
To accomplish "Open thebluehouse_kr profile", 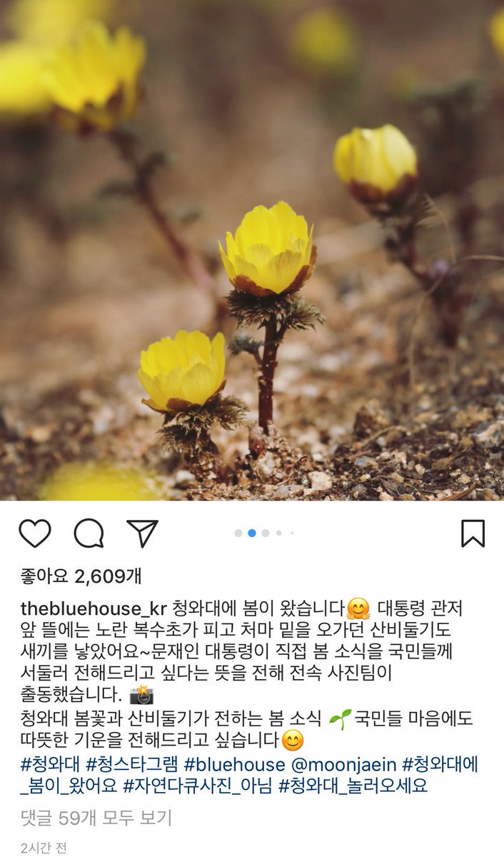I will click(94, 609).
